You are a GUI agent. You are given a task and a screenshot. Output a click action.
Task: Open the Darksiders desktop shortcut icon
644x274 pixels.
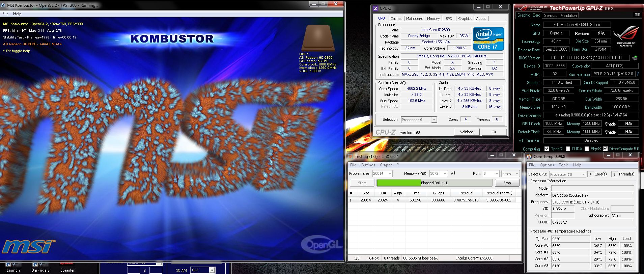click(40, 268)
